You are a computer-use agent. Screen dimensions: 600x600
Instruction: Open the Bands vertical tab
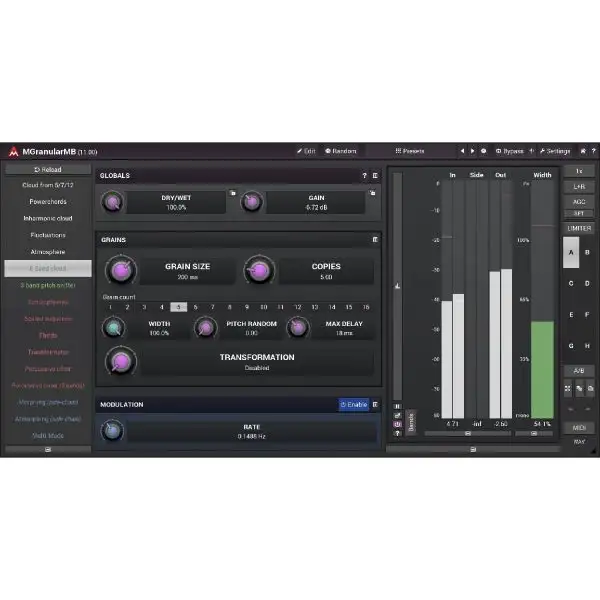point(411,422)
